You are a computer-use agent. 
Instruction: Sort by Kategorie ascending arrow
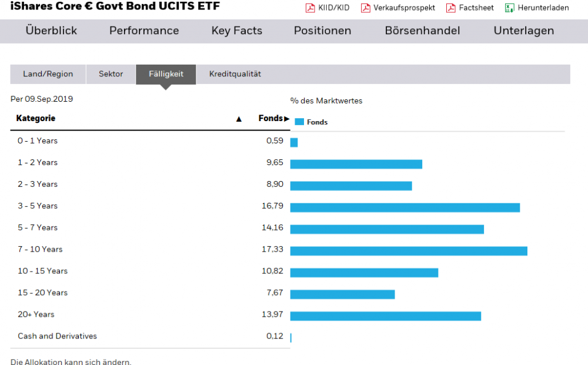tap(239, 119)
